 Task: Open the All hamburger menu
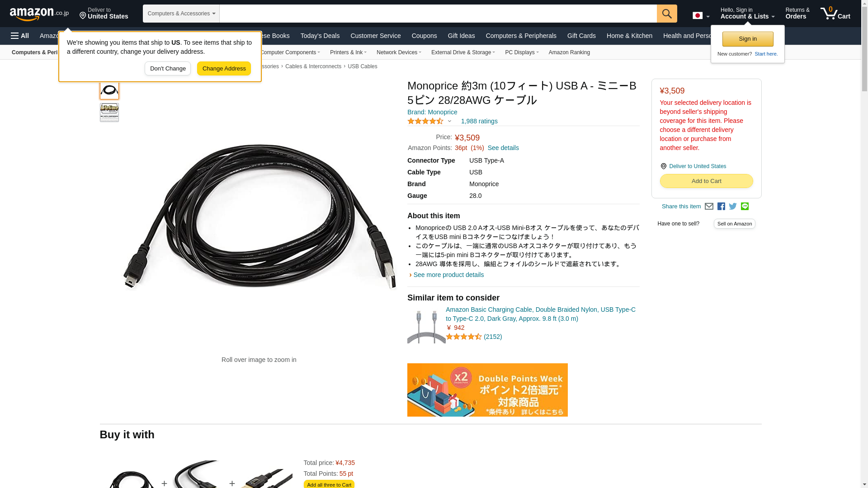20,36
